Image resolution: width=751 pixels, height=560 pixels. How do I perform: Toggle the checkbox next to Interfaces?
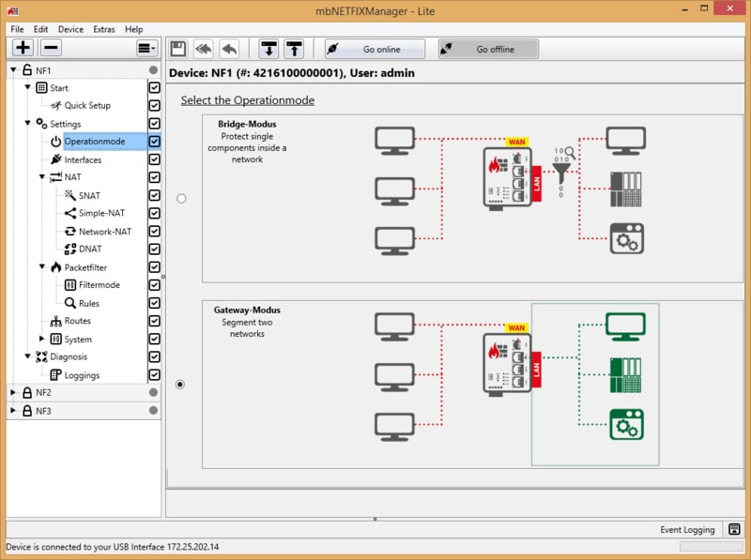[154, 159]
